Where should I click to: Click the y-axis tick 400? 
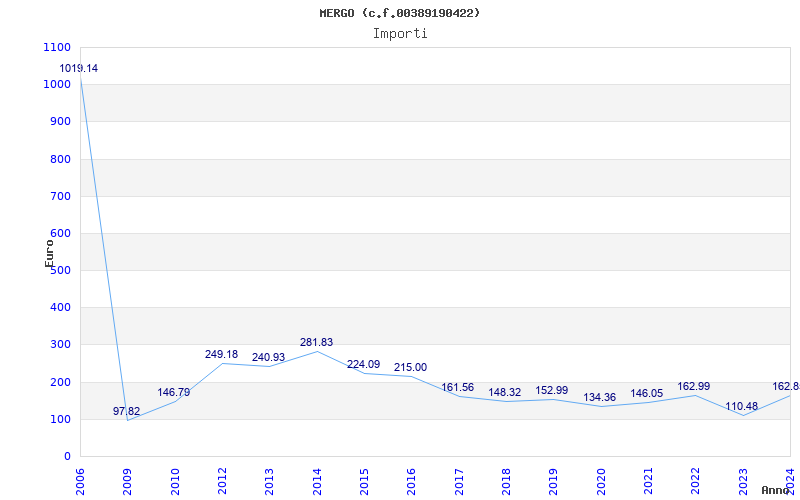60,308
